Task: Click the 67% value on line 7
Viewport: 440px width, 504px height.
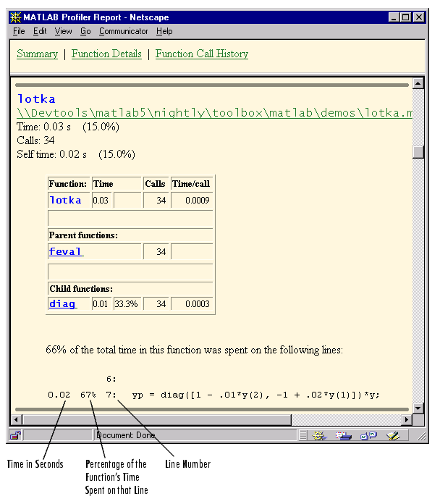Action: tap(88, 395)
